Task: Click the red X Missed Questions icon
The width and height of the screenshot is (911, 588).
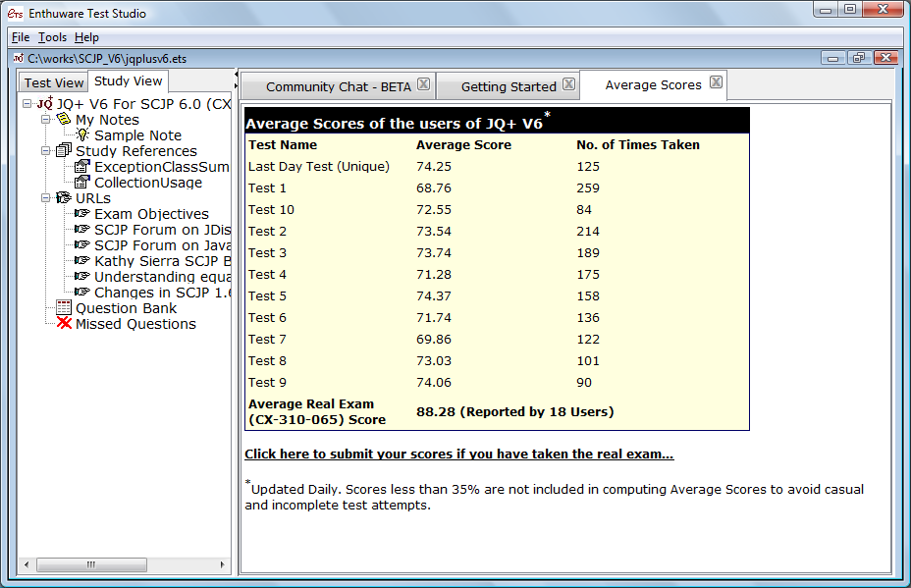Action: click(64, 323)
